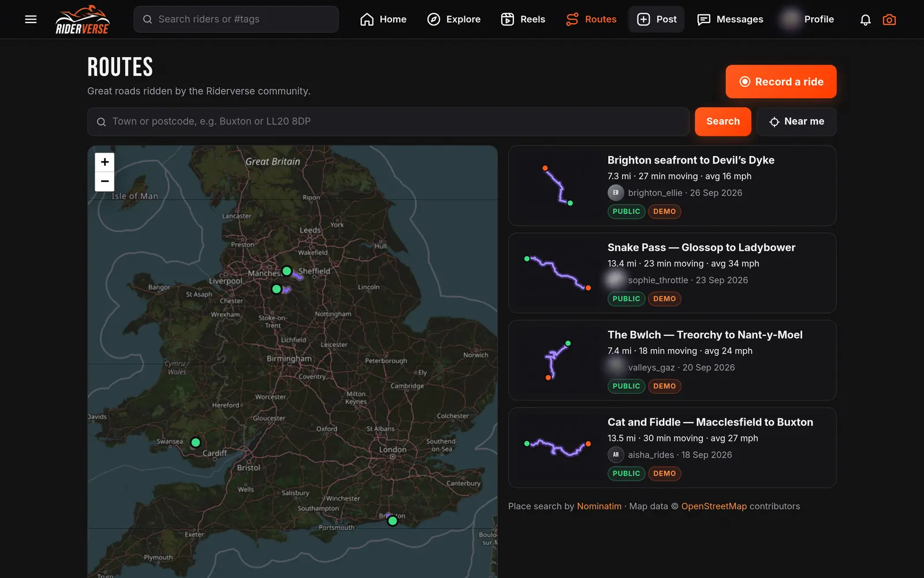
Task: Click the Riderverse logo
Action: click(x=82, y=20)
